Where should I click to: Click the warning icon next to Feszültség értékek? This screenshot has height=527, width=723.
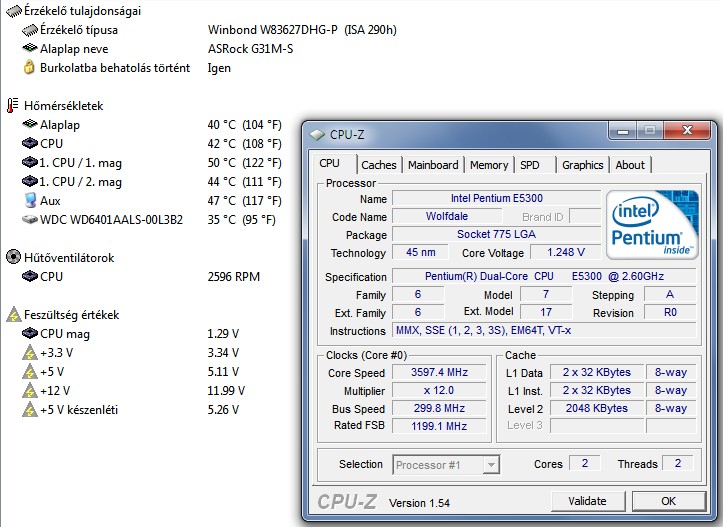[x=14, y=314]
